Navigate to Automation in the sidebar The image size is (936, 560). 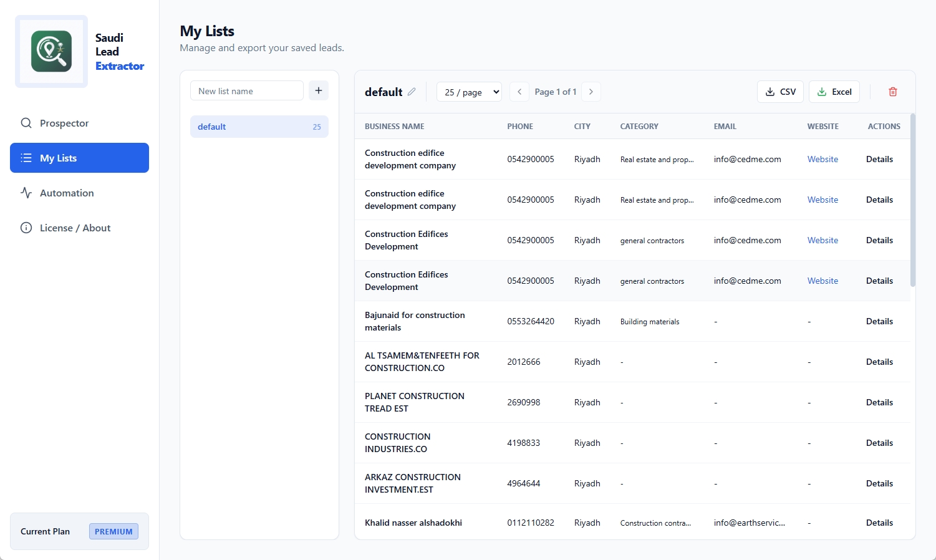click(x=67, y=193)
